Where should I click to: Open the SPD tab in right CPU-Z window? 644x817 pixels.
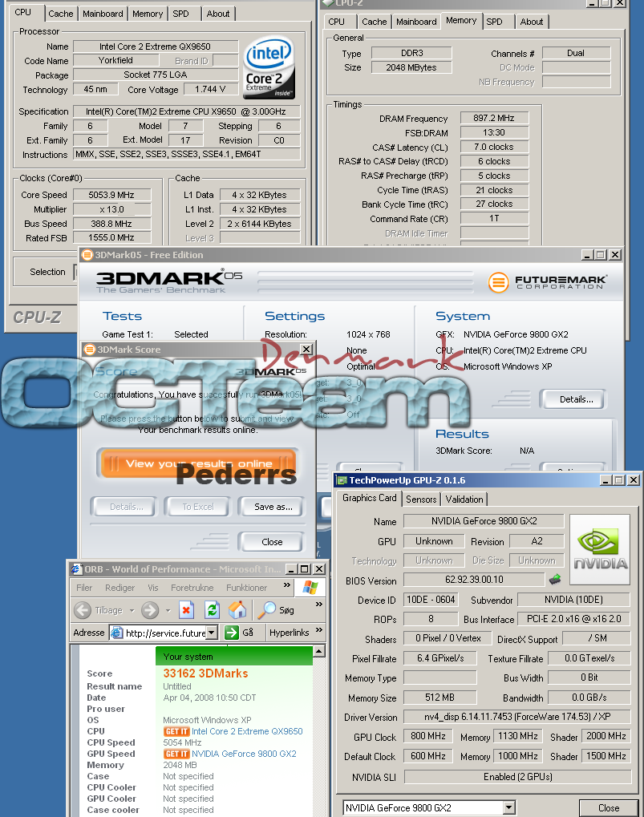tap(495, 22)
